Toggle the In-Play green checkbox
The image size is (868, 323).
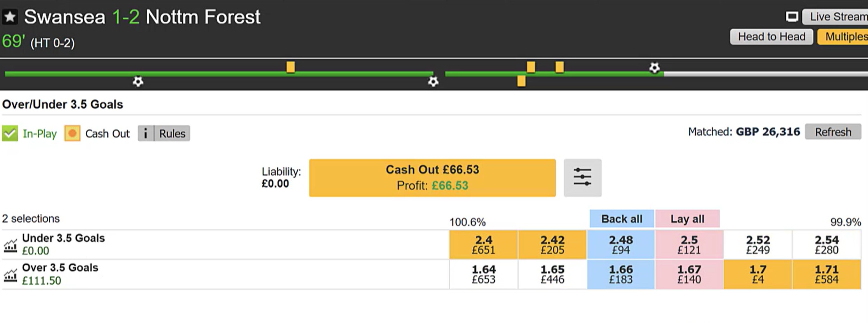point(10,133)
